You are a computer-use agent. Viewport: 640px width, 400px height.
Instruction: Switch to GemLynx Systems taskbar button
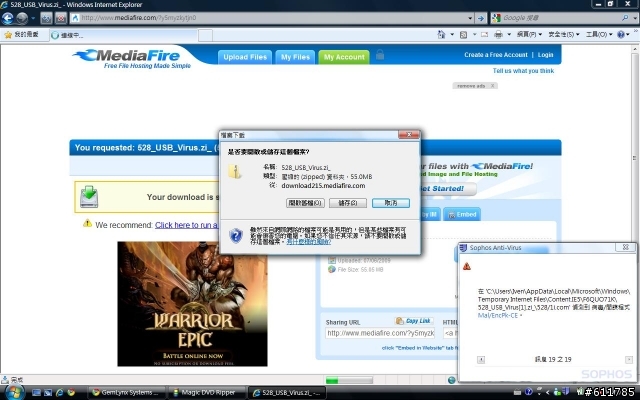click(127, 393)
